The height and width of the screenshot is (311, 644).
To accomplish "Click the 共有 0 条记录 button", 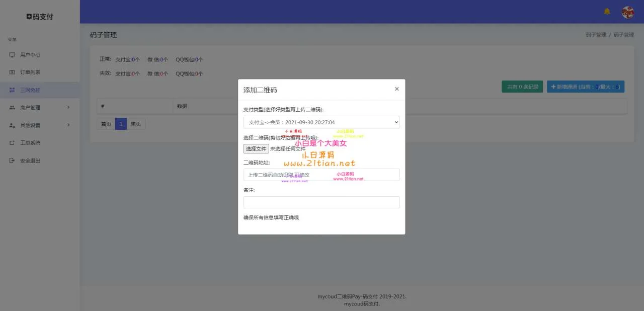I will point(522,87).
